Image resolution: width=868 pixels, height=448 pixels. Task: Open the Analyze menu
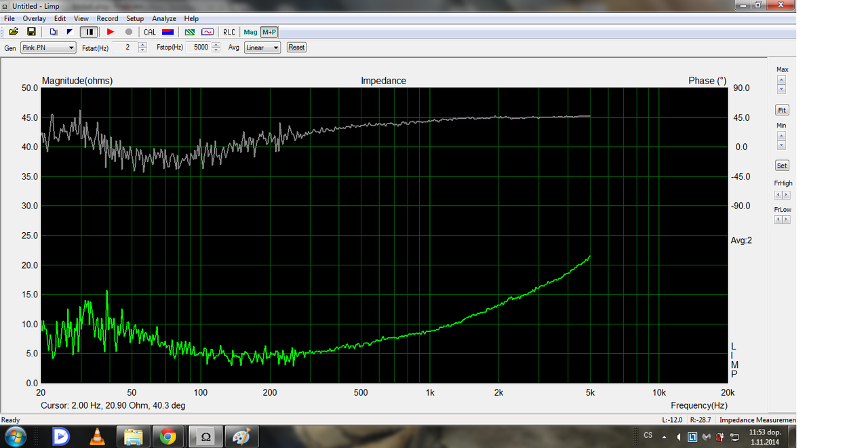[x=164, y=18]
